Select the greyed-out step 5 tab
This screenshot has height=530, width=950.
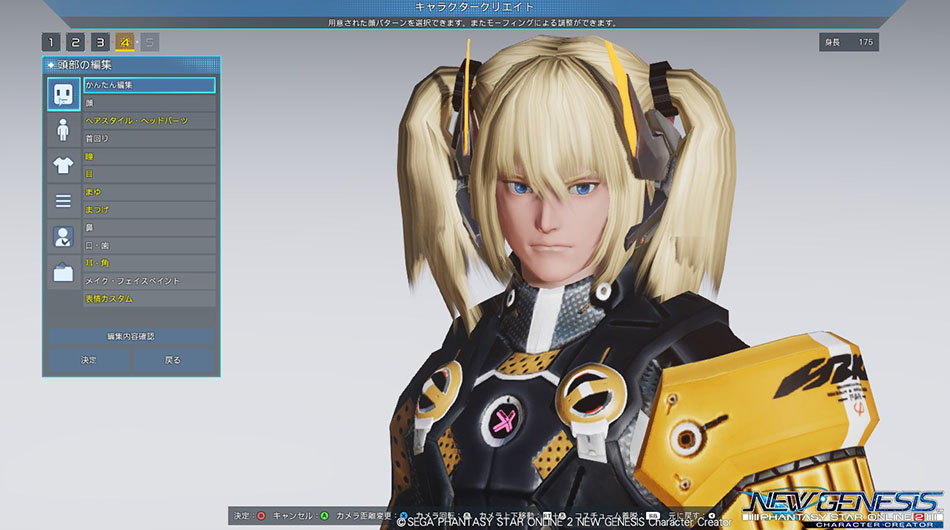[x=150, y=42]
